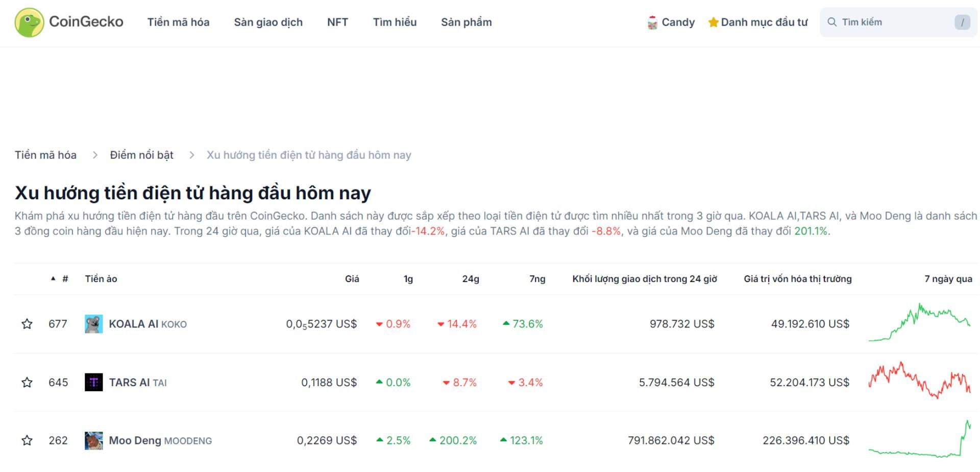Click the search magnifier icon

pyautogui.click(x=832, y=22)
